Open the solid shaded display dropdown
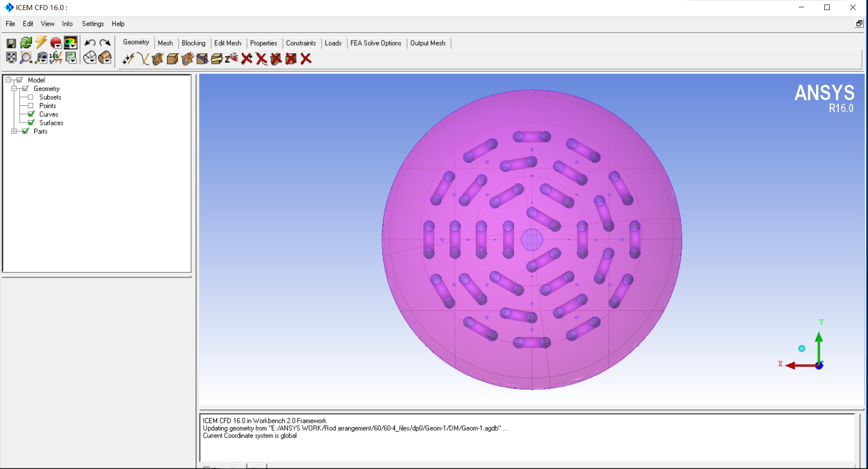This screenshot has width=868, height=469. 105,57
